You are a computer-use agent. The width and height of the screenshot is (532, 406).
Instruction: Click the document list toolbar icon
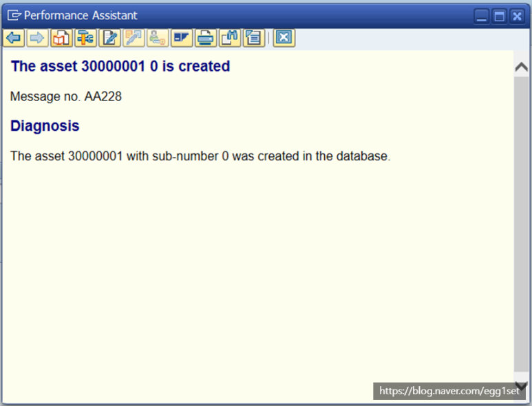click(254, 38)
